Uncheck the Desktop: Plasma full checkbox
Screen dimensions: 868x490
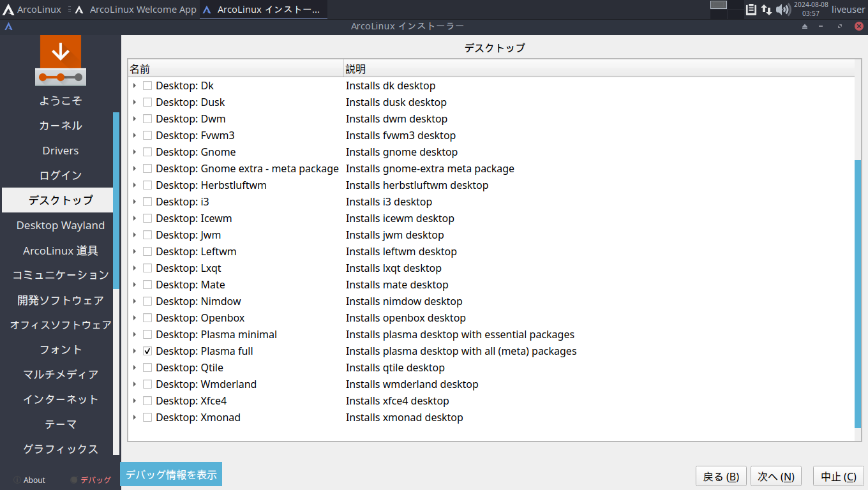point(147,351)
